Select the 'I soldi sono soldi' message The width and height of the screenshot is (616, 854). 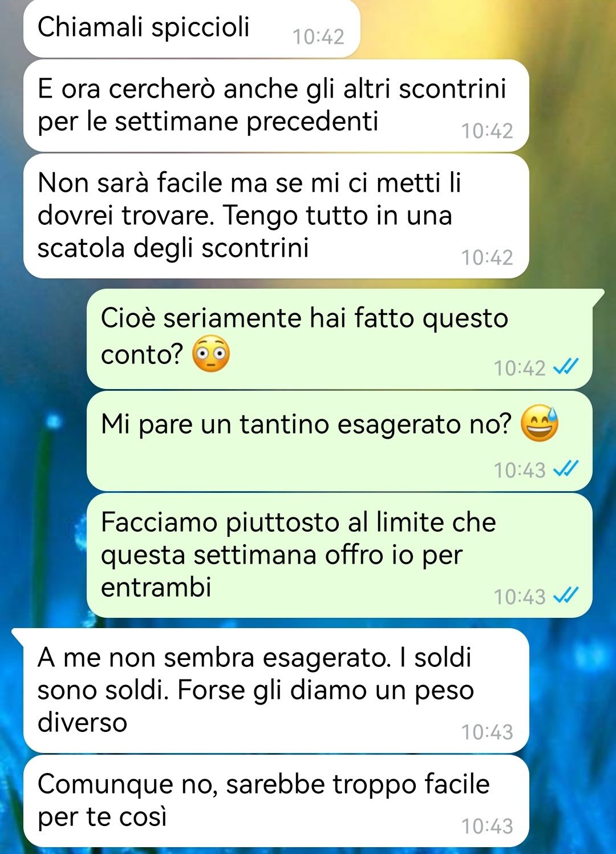[270, 690]
